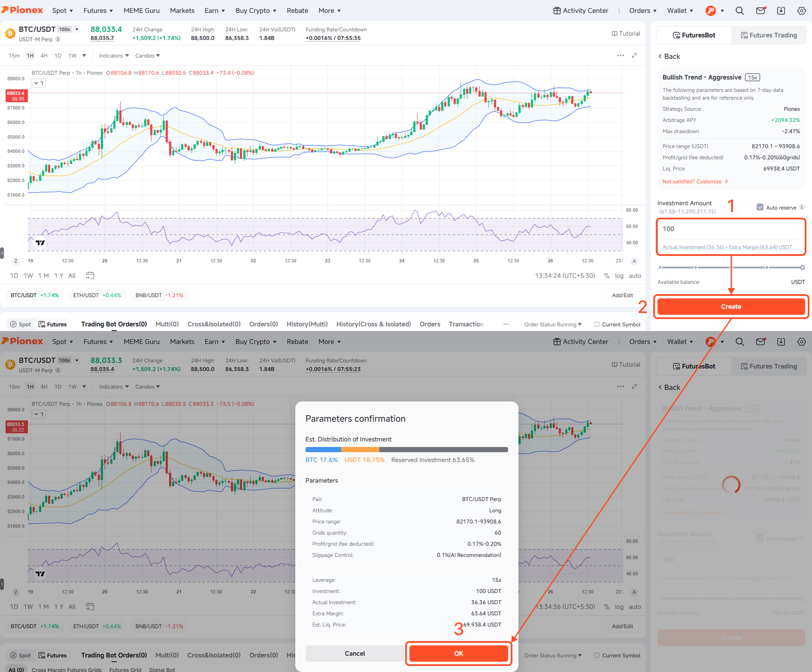Open the search magnifier icon in top navbar
This screenshot has width=812, height=672.
click(739, 11)
